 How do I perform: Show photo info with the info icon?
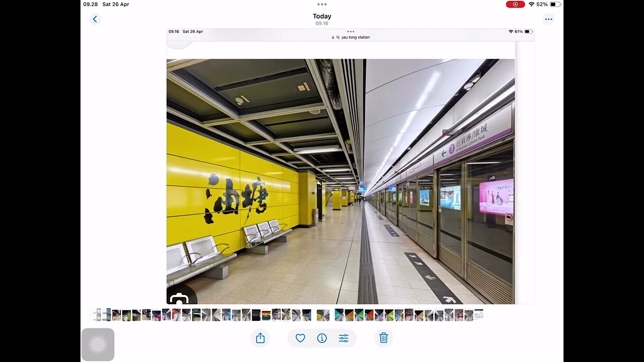(322, 338)
